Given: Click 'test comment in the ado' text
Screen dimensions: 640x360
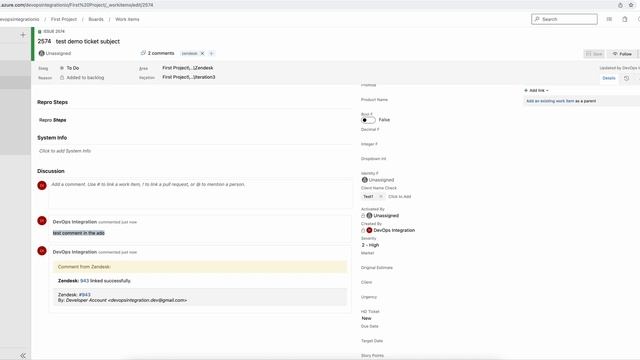Looking at the screenshot, I should click(79, 233).
